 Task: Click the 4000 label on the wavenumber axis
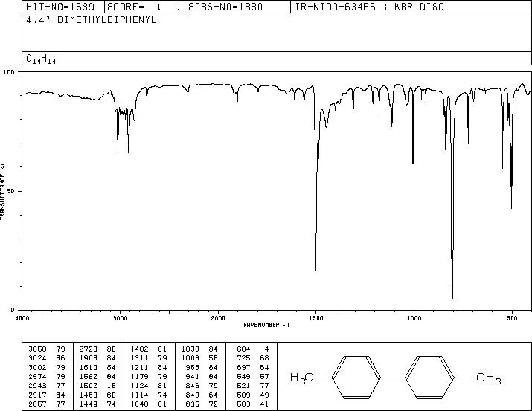coord(22,318)
